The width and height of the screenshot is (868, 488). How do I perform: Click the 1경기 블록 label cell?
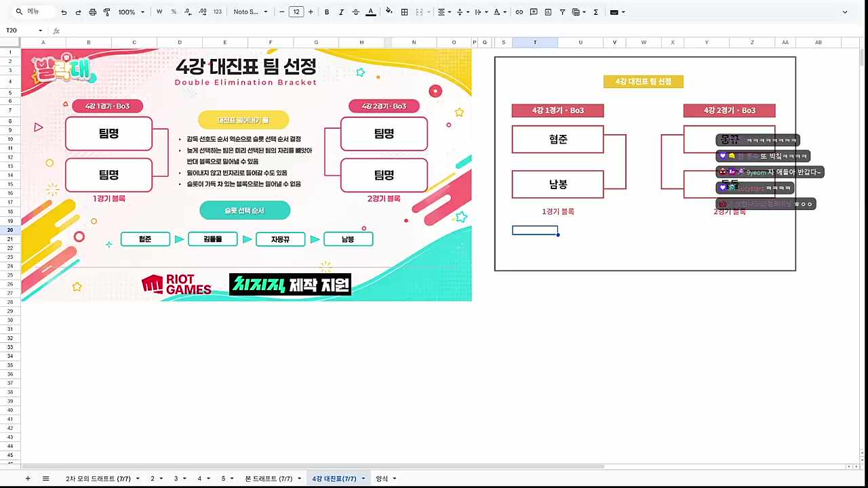click(x=558, y=211)
